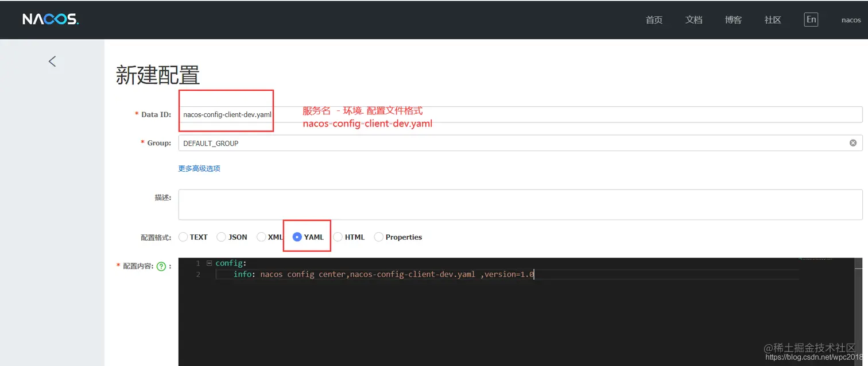The image size is (868, 366).
Task: Select the XML format radio button
Action: click(x=261, y=237)
